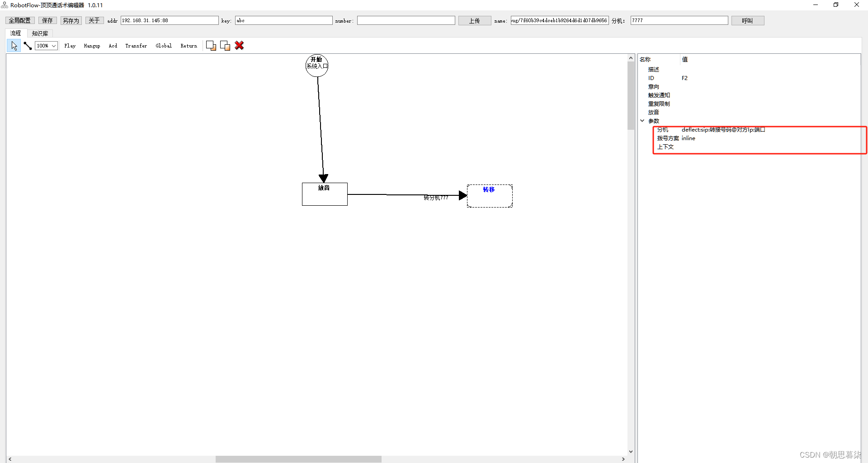This screenshot has height=463, width=868.
Task: Click the number input field
Action: pos(406,21)
